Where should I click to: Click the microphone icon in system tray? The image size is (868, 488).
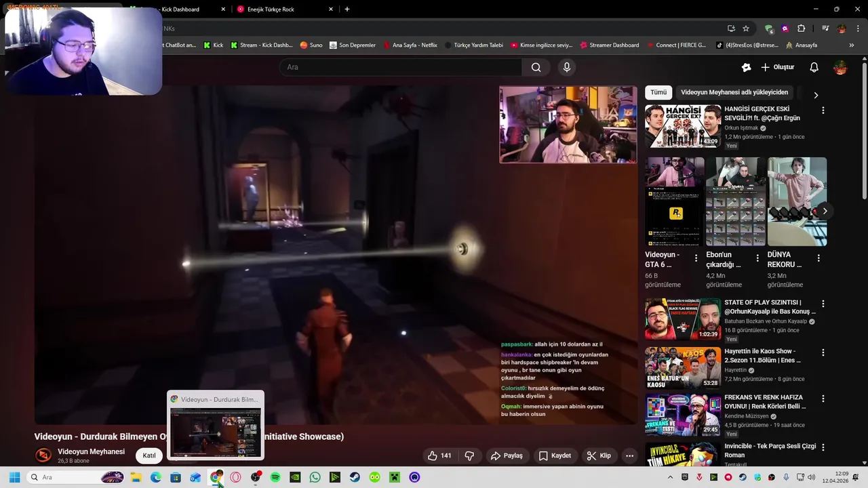pyautogui.click(x=786, y=477)
